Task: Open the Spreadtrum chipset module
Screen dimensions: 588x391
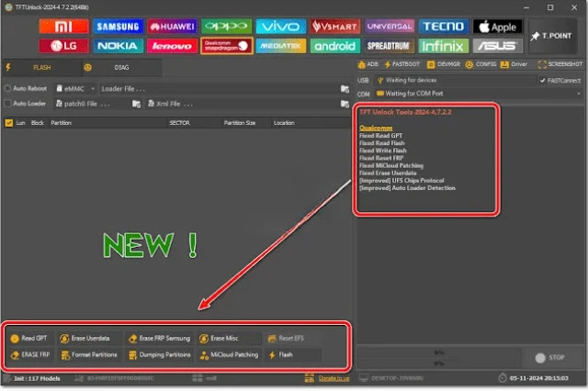Action: (390, 46)
